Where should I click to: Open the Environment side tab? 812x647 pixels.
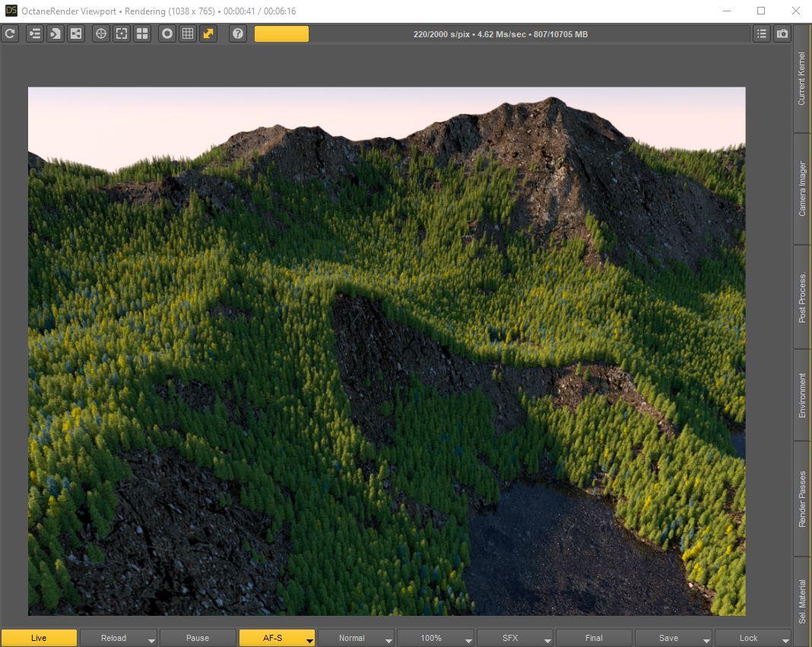802,395
